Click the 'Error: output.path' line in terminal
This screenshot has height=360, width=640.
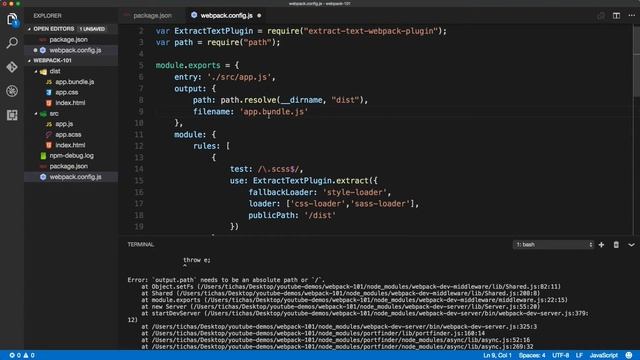[227, 280]
